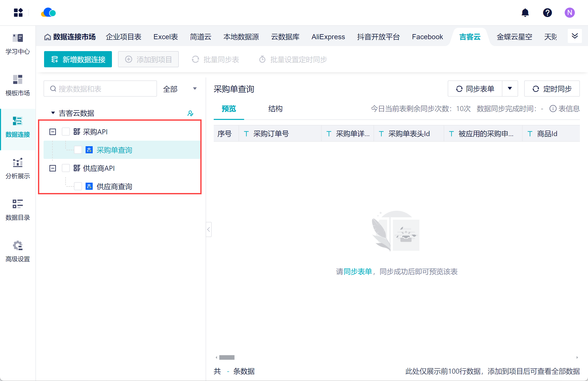Image resolution: width=588 pixels, height=381 pixels.
Task: Check the 采购API folder checkbox
Action: tap(66, 132)
